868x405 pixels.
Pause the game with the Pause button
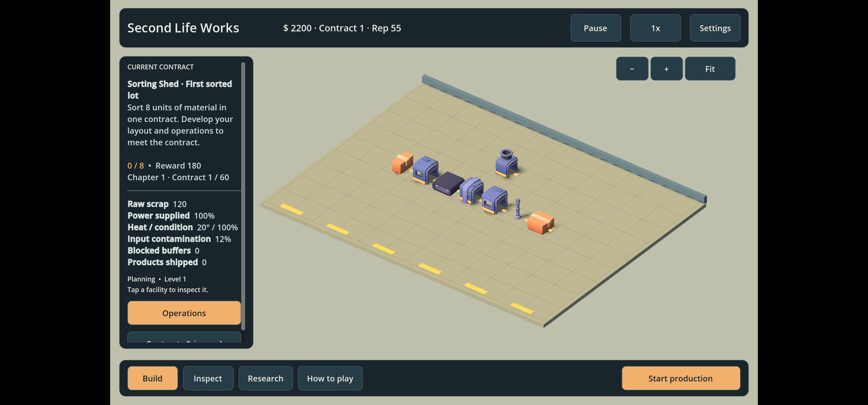pos(595,28)
